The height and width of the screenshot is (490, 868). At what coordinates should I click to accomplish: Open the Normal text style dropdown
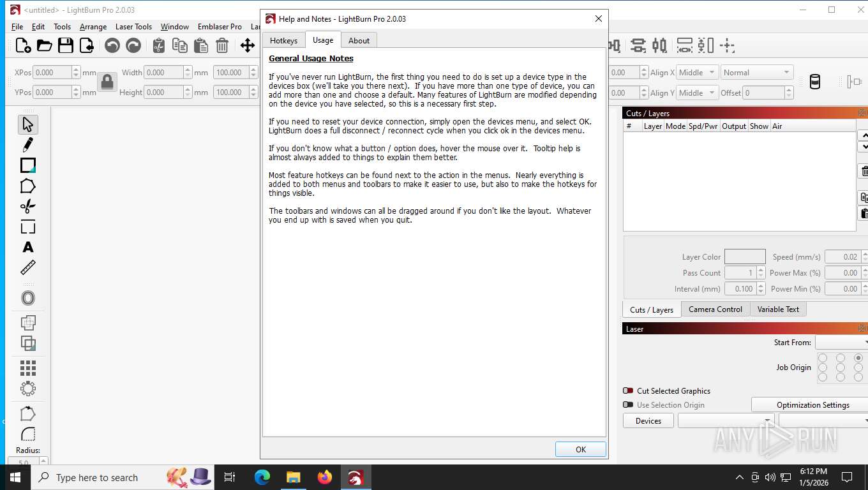point(757,72)
